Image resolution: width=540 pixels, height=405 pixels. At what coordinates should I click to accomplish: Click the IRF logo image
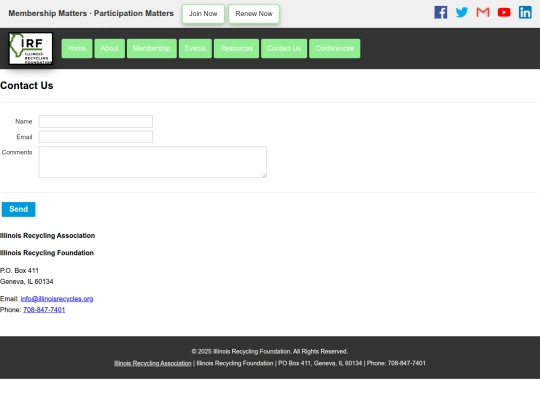click(31, 49)
